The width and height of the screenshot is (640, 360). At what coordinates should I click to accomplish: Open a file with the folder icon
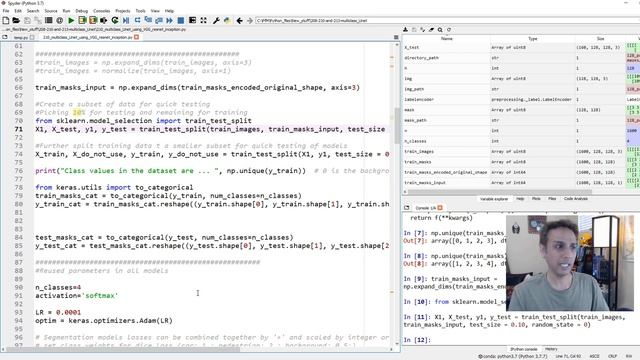[x=16, y=20]
